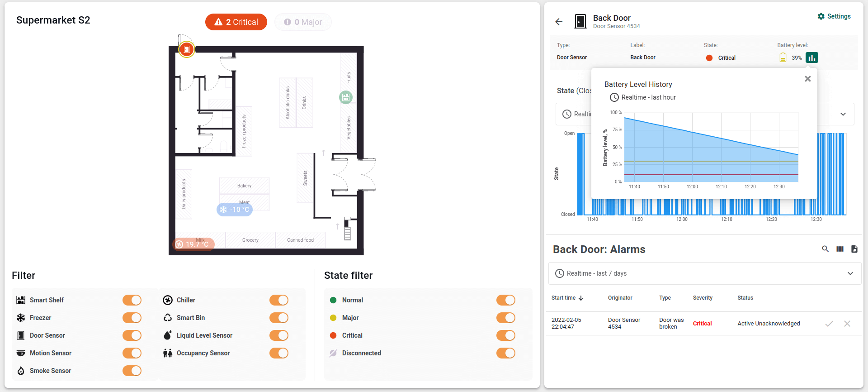Acknowledge the Door was broken alarm
This screenshot has width=868, height=392.
click(829, 324)
